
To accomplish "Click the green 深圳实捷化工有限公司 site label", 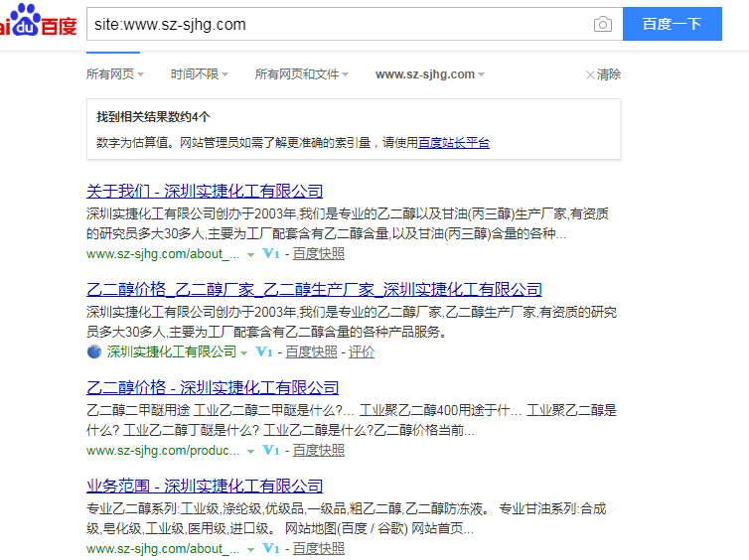I will pos(172,351).
